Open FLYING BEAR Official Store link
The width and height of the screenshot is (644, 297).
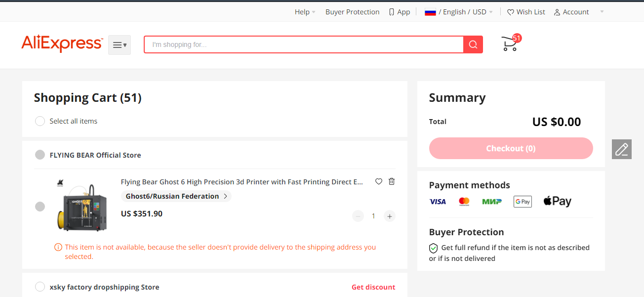pos(95,155)
